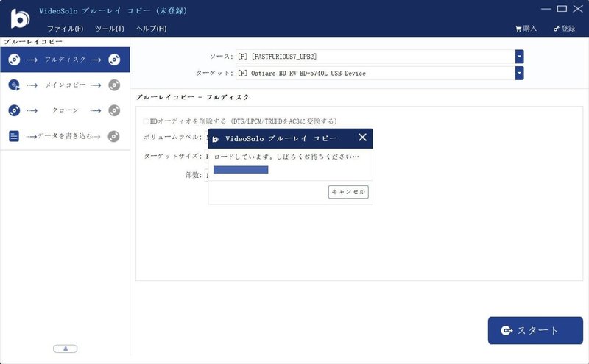This screenshot has height=364, width=589.
Task: Select データを書き込む mode
Action: click(x=65, y=136)
